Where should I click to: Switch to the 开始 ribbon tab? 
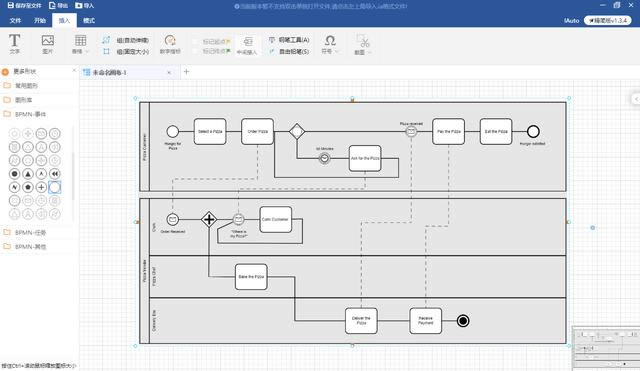(x=40, y=20)
